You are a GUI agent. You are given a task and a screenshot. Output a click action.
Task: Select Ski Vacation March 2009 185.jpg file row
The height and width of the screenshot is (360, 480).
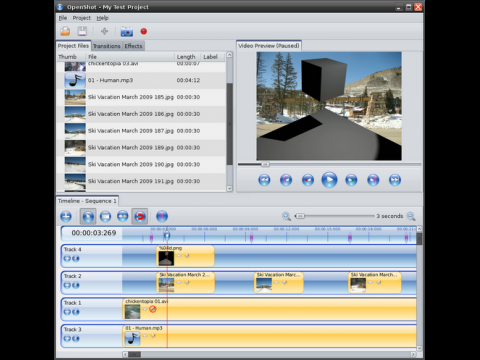[x=141, y=97]
